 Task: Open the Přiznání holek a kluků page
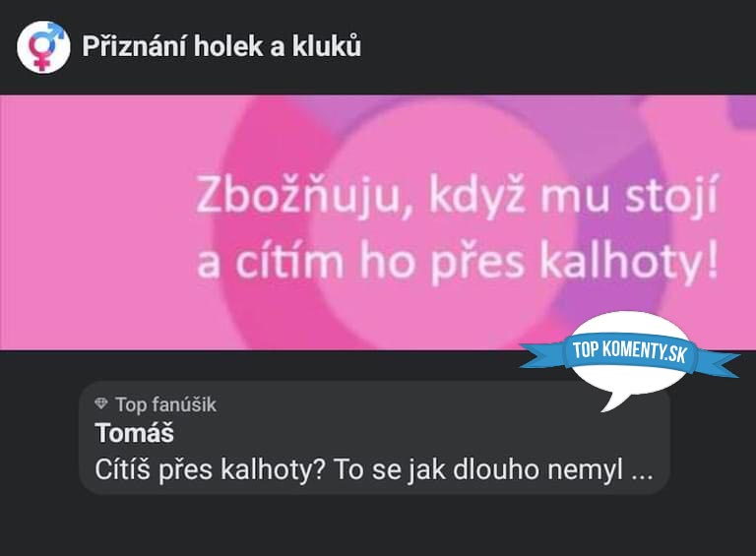tap(221, 46)
